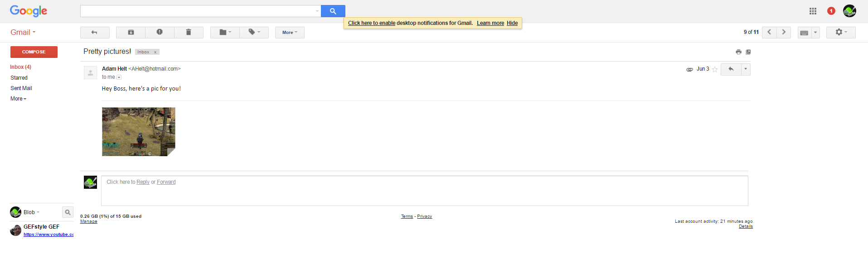868x273 pixels.
Task: Click the COMPOSE button
Action: [x=34, y=52]
